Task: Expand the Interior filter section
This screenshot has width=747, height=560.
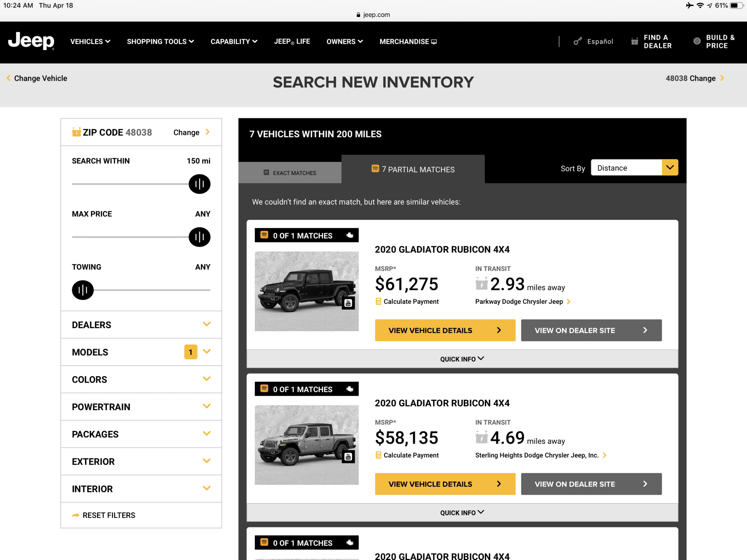Action: 141,488
